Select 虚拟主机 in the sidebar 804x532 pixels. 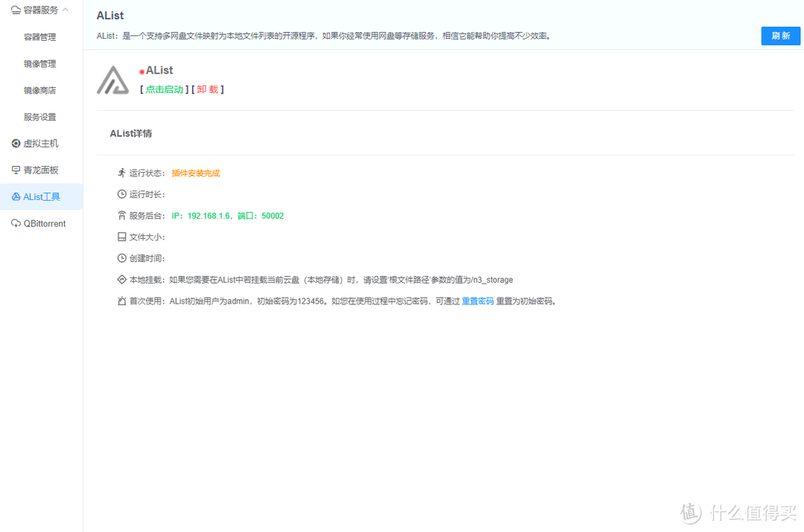pyautogui.click(x=41, y=144)
